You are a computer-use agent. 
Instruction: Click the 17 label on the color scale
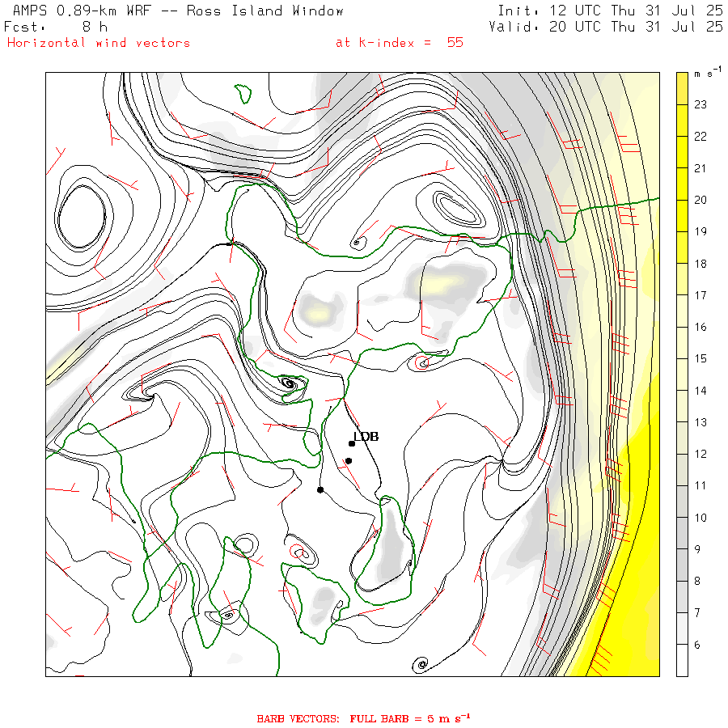pyautogui.click(x=700, y=295)
